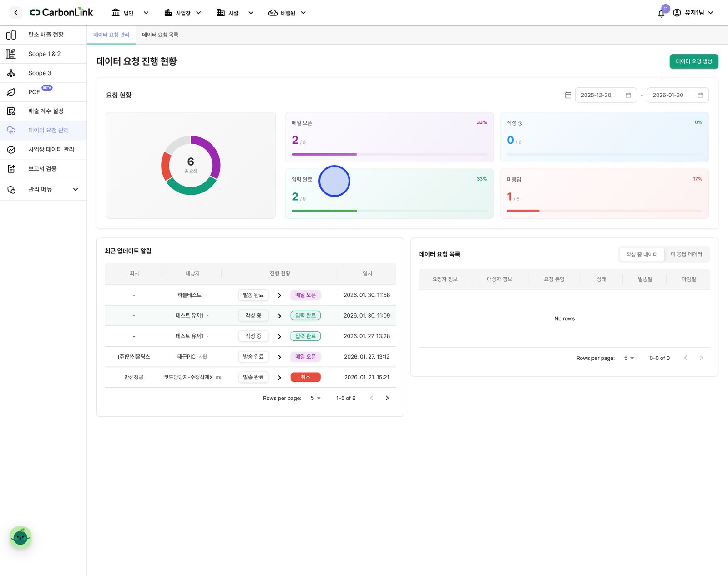The height and width of the screenshot is (576, 728).
Task: Open the 배출원 dropdown in top bar
Action: point(287,13)
